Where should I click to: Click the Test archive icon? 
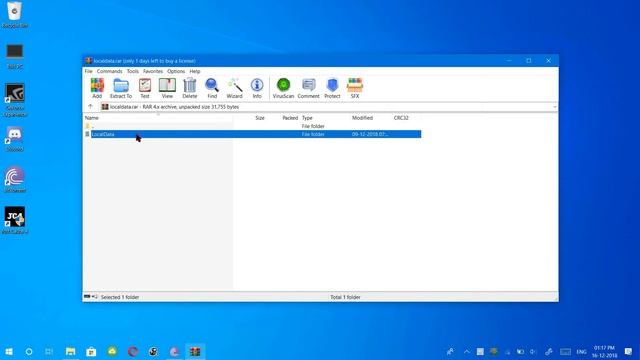(145, 88)
